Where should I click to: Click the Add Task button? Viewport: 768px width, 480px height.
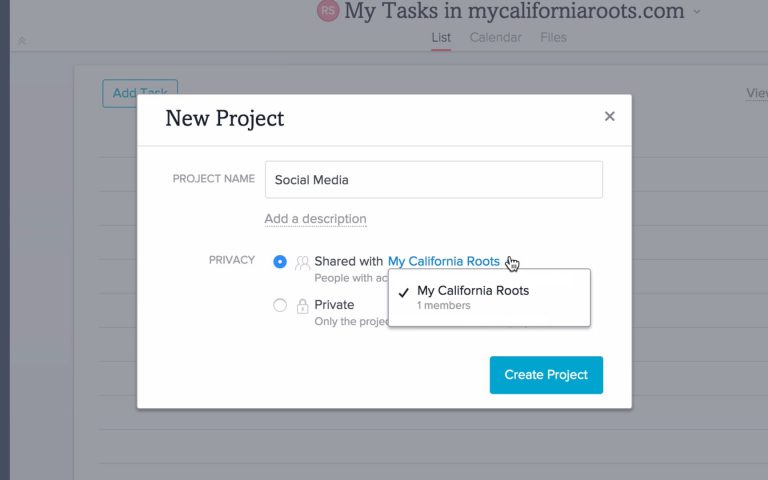pos(140,93)
